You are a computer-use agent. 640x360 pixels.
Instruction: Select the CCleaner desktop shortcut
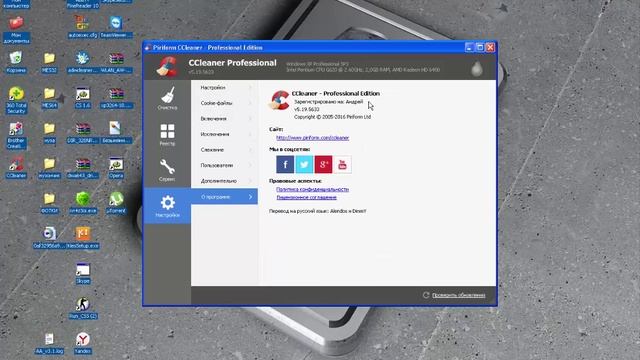click(16, 167)
